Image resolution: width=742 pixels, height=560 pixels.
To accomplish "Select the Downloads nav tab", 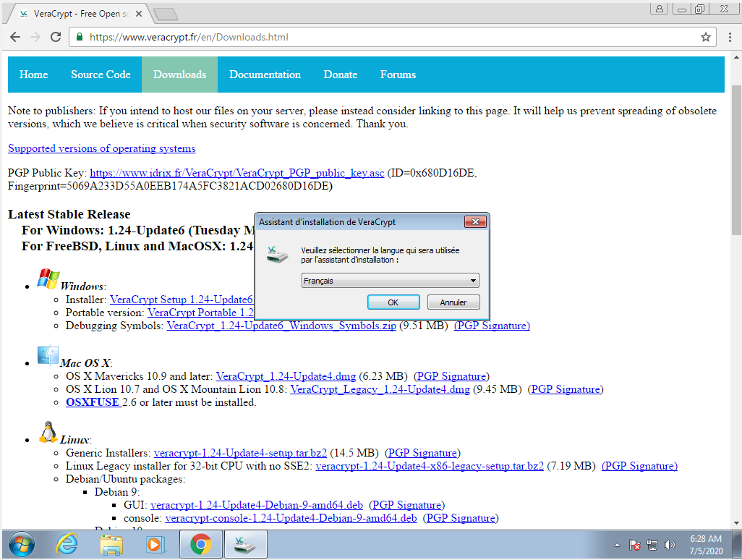I will (x=180, y=75).
